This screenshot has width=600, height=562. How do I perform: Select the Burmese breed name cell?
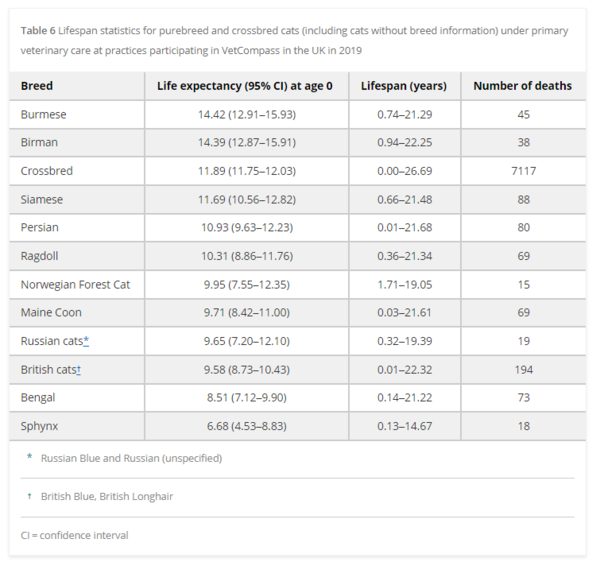point(44,114)
